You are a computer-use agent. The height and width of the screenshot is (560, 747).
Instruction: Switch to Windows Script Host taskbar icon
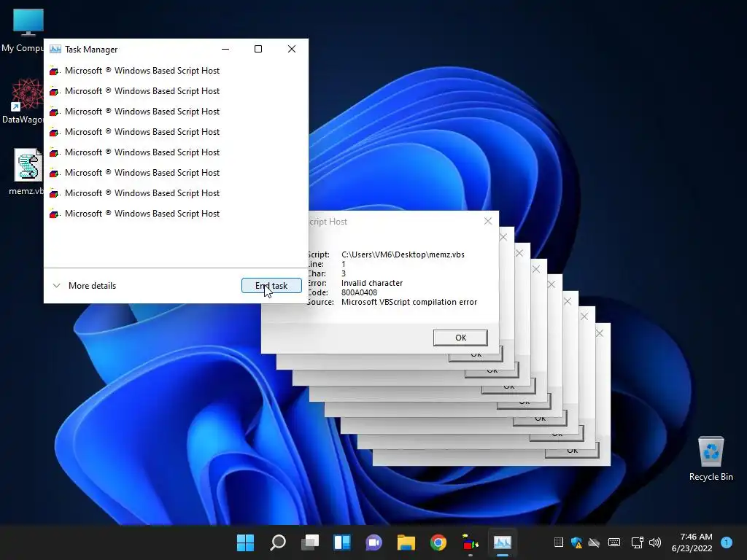pyautogui.click(x=471, y=542)
